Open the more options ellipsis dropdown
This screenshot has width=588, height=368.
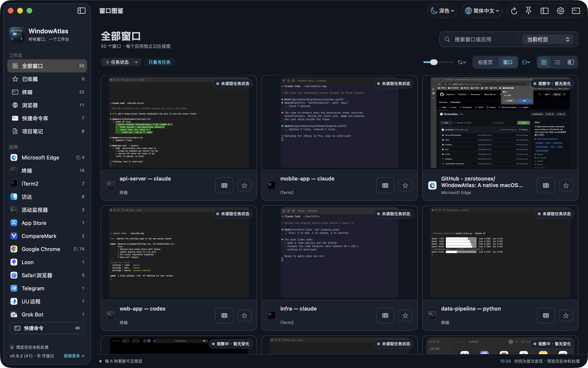(526, 62)
